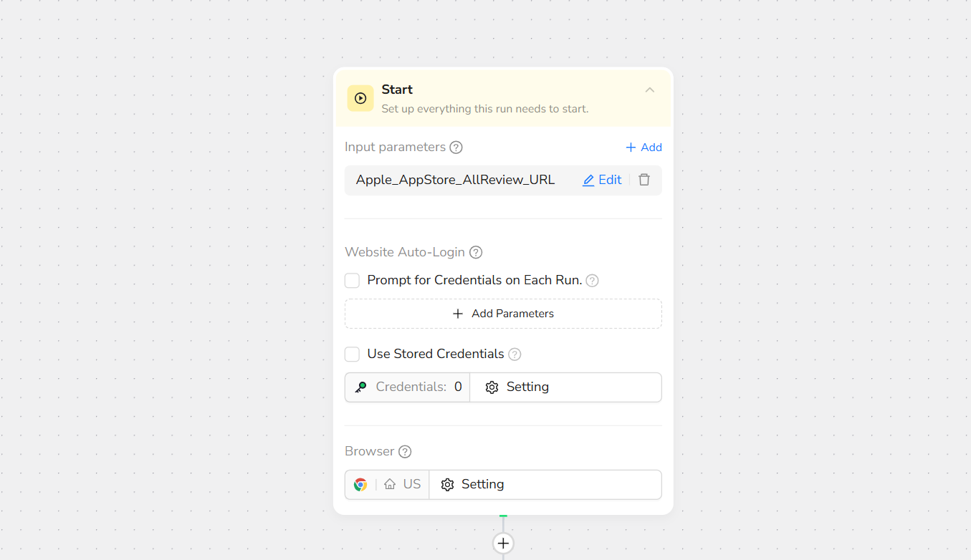Click the Credentials key icon
Screen dimensions: 971x560
(x=361, y=387)
